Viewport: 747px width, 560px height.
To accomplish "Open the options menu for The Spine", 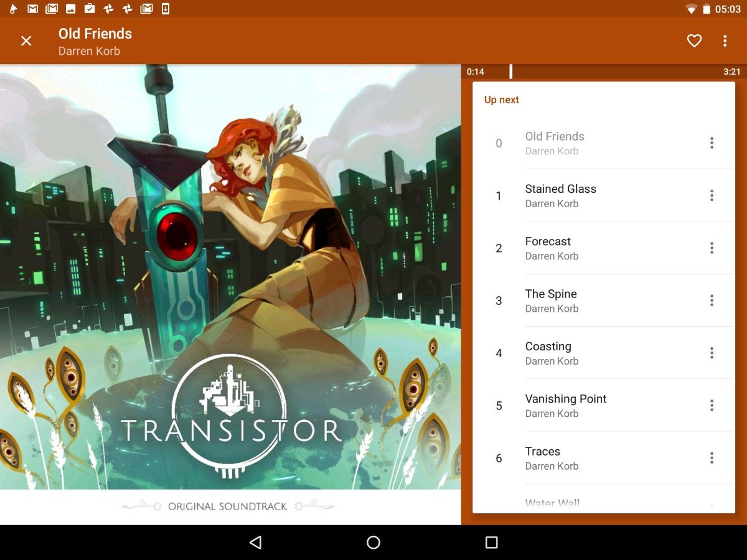I will click(712, 301).
